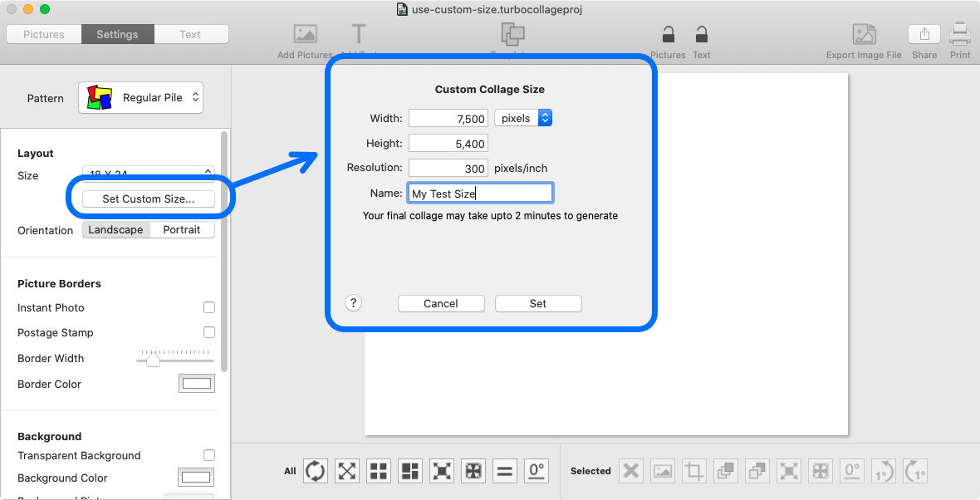Switch to the Text tab
The image size is (980, 500).
click(x=191, y=34)
